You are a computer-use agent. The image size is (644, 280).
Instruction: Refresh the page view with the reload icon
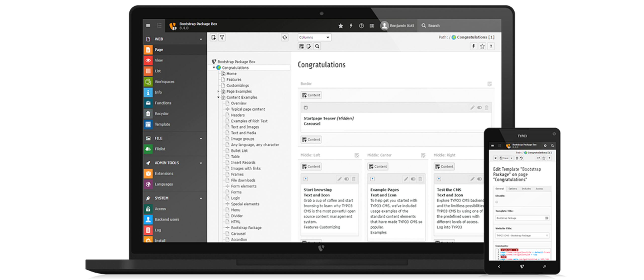coord(285,37)
